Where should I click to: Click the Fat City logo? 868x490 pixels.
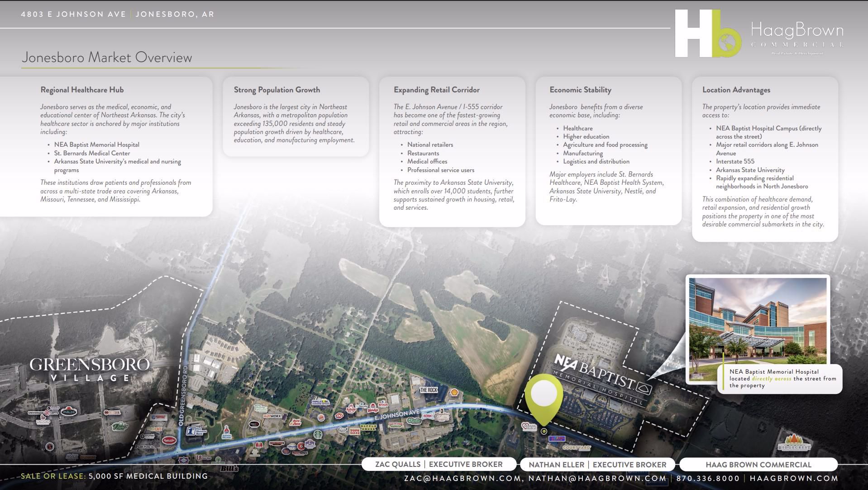310,444
